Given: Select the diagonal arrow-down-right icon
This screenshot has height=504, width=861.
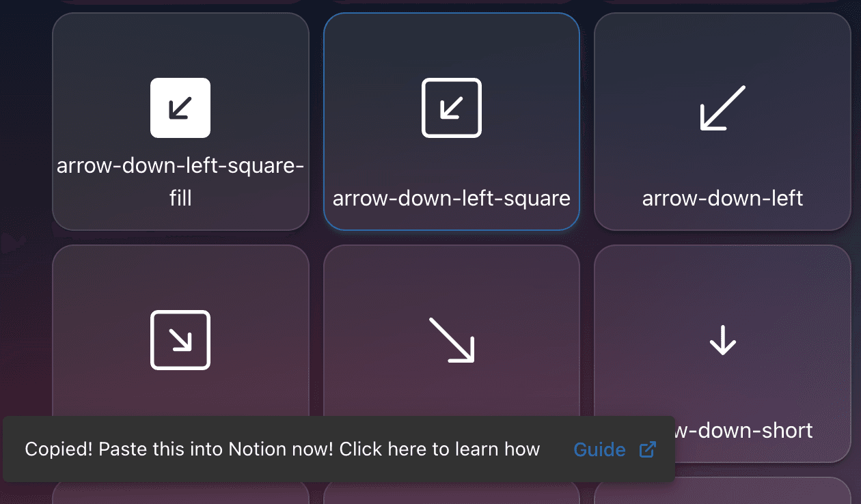Looking at the screenshot, I should tap(451, 339).
